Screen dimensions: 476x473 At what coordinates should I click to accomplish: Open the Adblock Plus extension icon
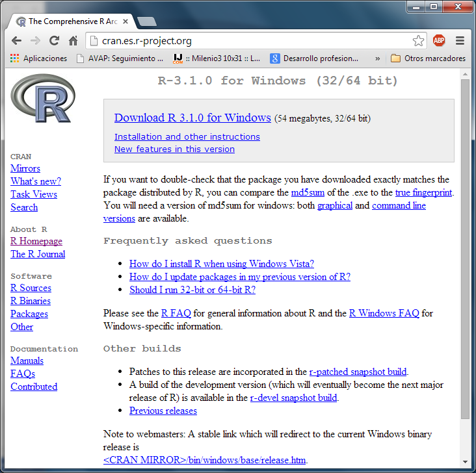coord(439,40)
